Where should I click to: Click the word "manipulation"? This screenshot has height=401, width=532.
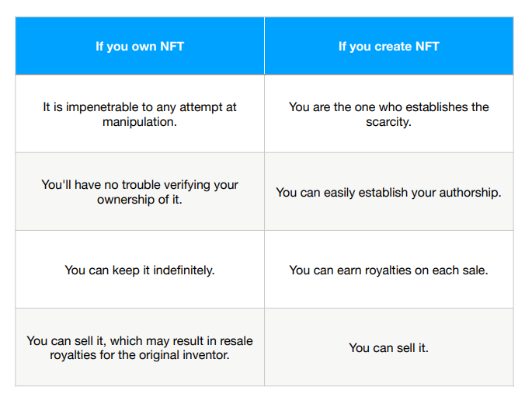click(x=140, y=122)
